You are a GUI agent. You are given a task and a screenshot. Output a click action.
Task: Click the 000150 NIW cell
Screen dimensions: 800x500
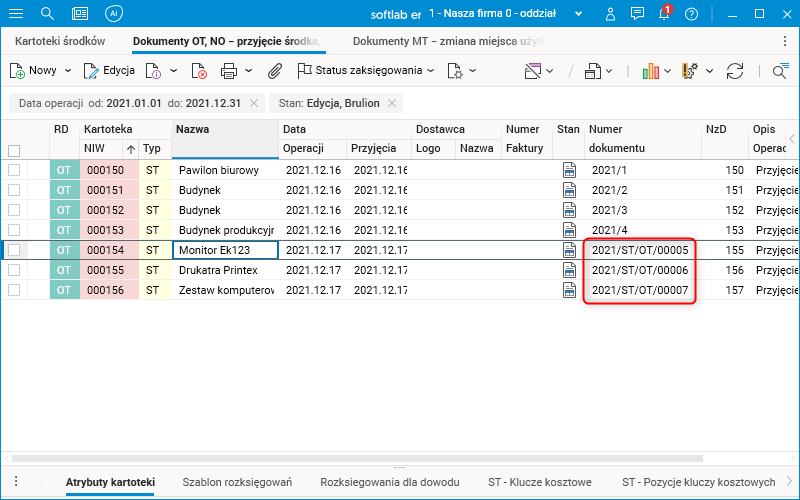tap(109, 170)
